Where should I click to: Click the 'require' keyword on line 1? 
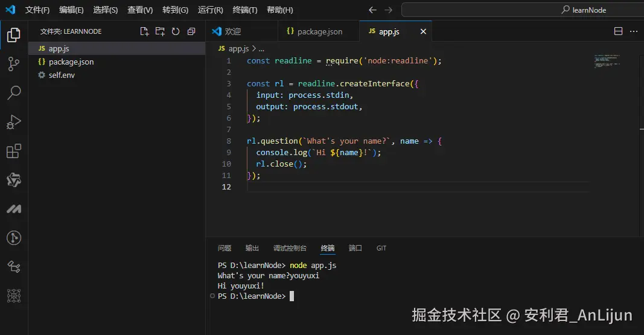(343, 61)
